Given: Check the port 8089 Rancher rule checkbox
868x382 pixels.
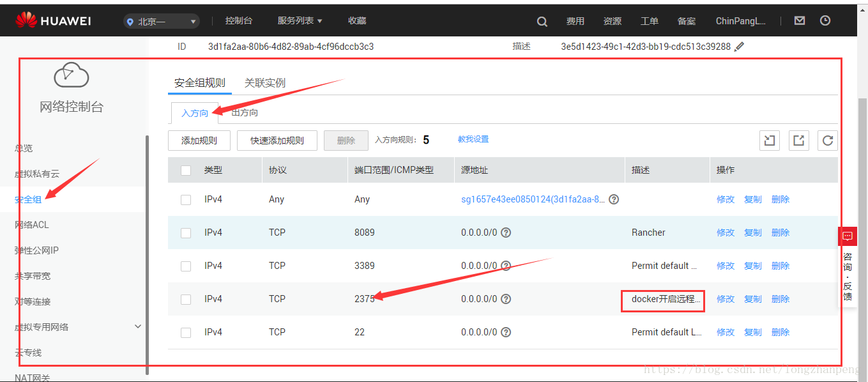Looking at the screenshot, I should pyautogui.click(x=186, y=233).
